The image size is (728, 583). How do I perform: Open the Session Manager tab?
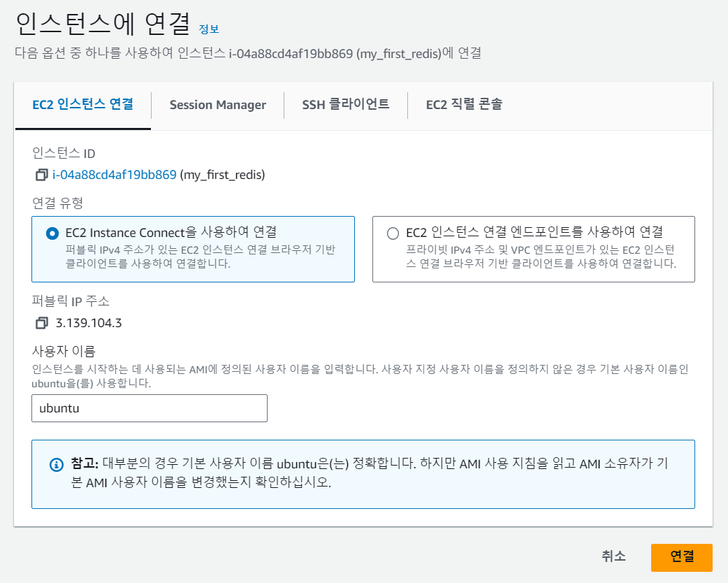tap(218, 105)
